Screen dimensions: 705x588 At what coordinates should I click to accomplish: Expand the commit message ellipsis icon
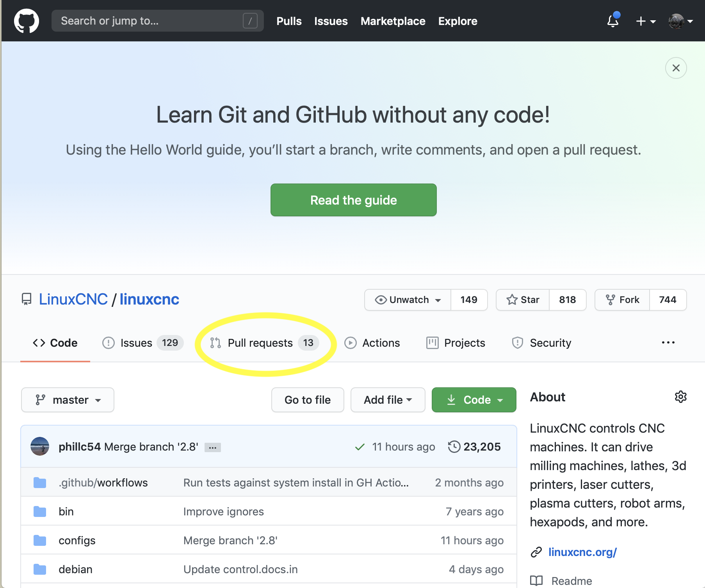[x=213, y=447]
